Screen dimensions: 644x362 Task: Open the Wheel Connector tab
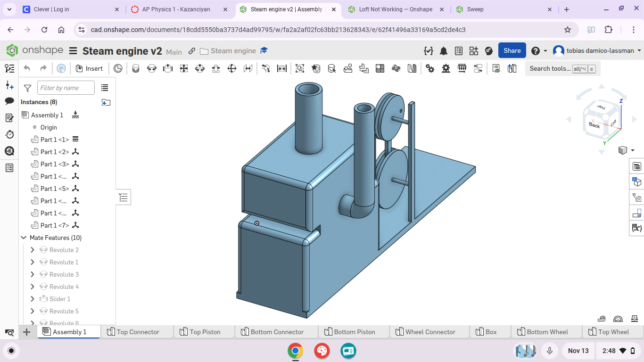[x=429, y=332]
